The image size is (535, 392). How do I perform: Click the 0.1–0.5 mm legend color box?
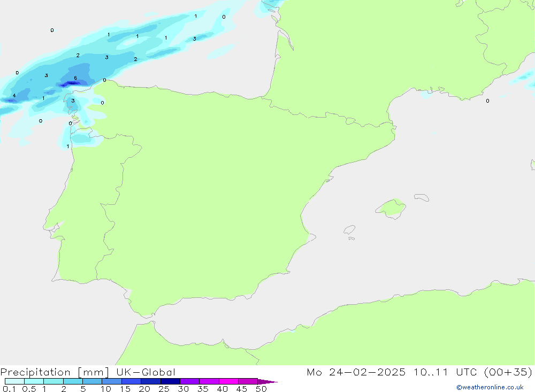[14, 381]
